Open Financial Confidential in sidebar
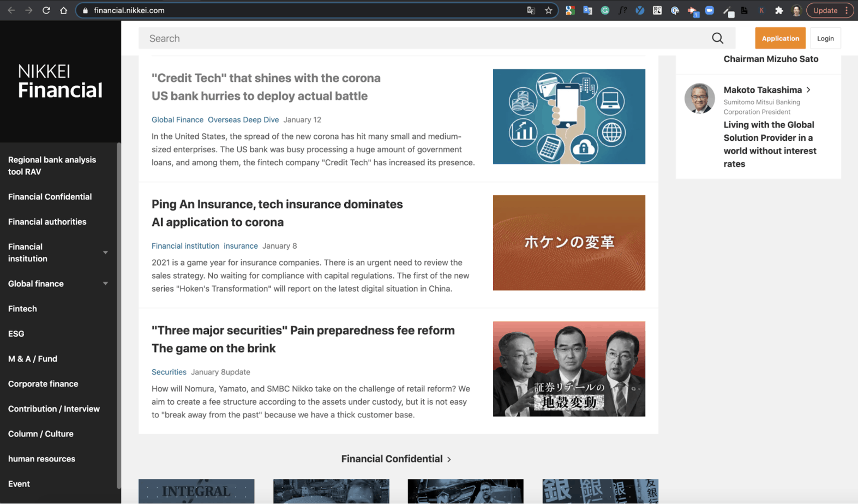 50,196
